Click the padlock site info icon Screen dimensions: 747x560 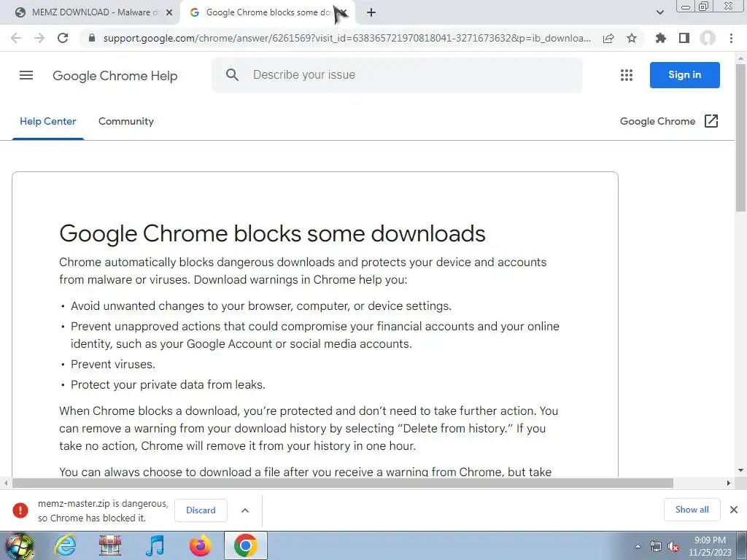tap(91, 38)
